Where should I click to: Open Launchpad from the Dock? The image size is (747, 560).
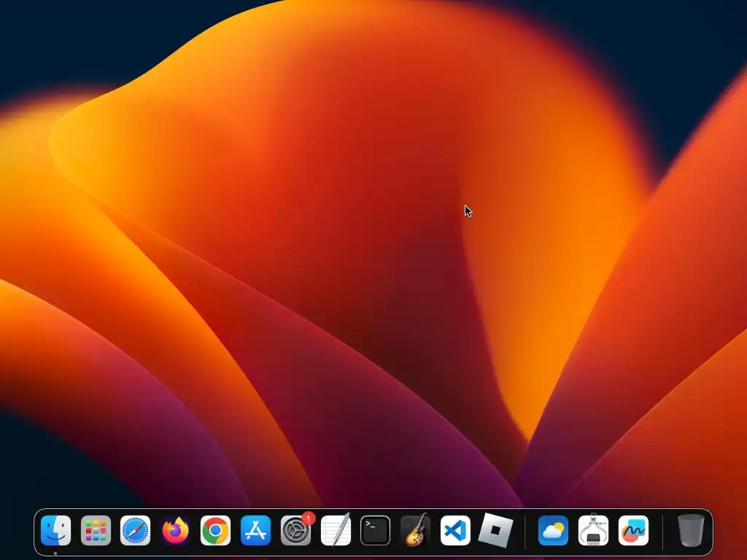[x=96, y=530]
